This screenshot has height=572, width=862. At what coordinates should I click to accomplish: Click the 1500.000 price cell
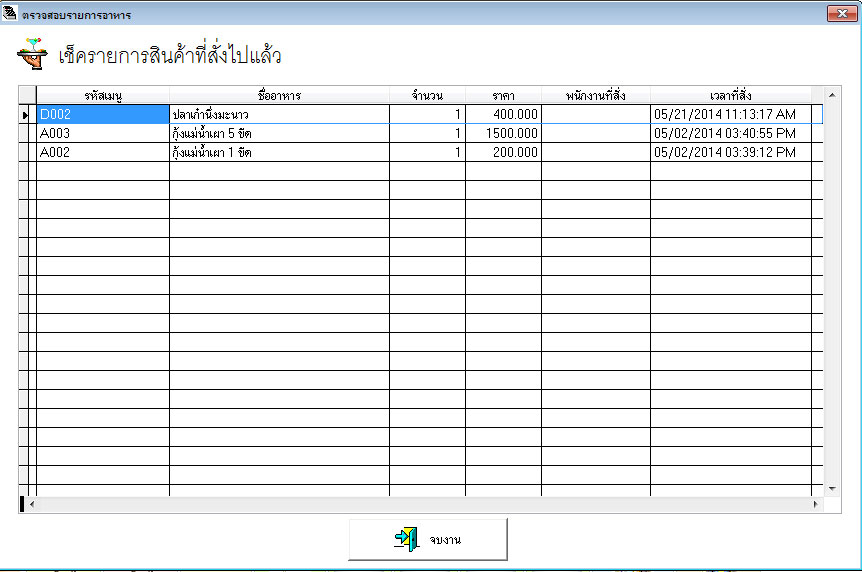point(503,134)
